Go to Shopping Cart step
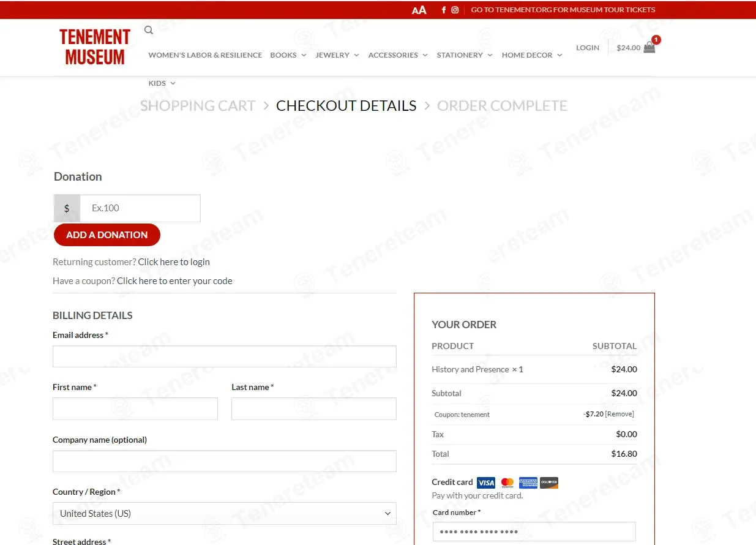This screenshot has width=756, height=545. click(198, 106)
